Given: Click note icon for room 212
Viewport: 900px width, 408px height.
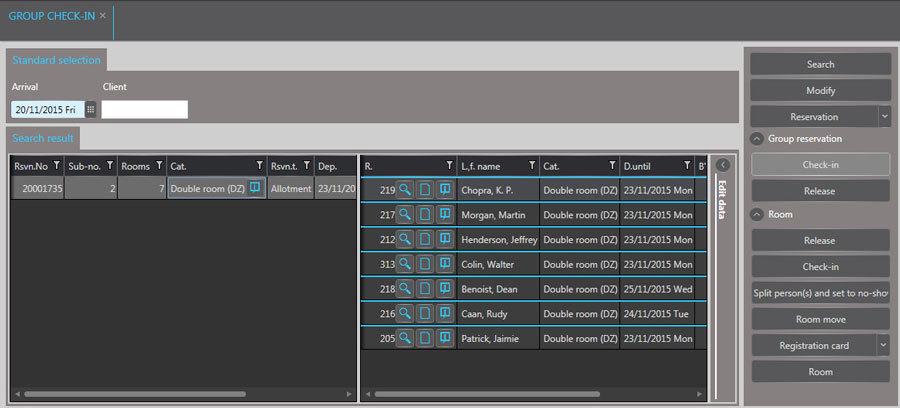Looking at the screenshot, I should point(445,239).
